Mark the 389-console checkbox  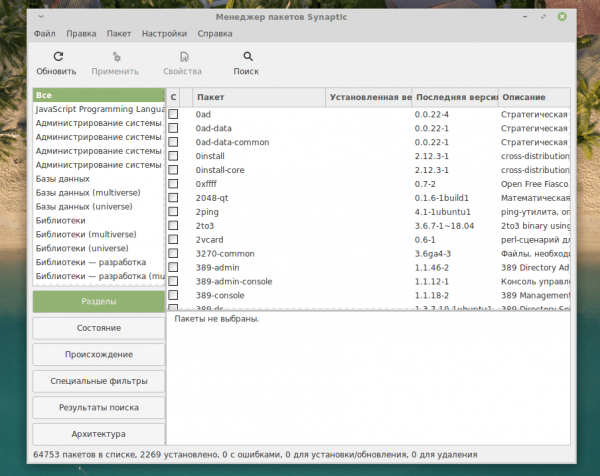pos(173,295)
